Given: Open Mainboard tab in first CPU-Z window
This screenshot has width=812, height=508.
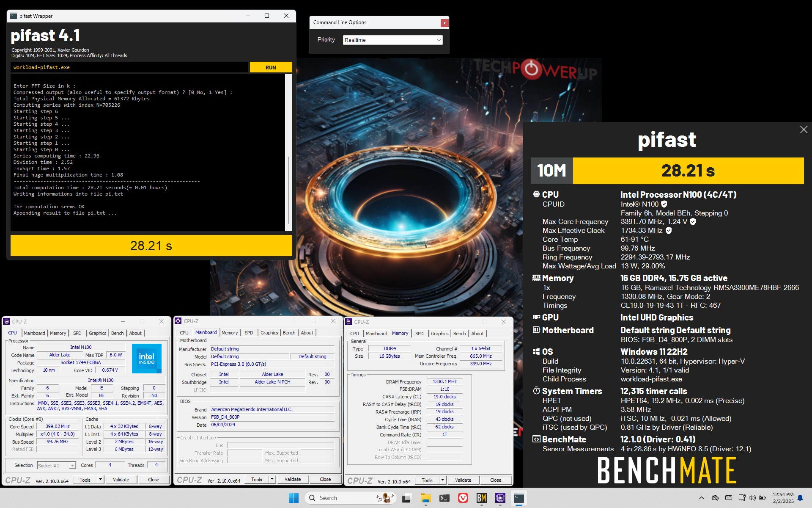Looking at the screenshot, I should [34, 333].
